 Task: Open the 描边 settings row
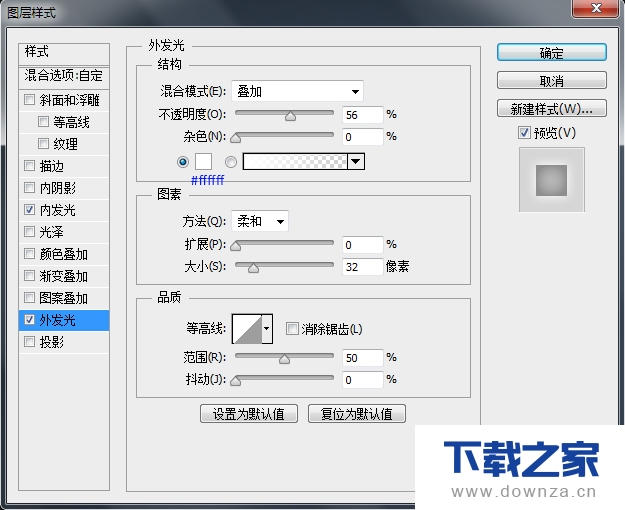coord(64,165)
